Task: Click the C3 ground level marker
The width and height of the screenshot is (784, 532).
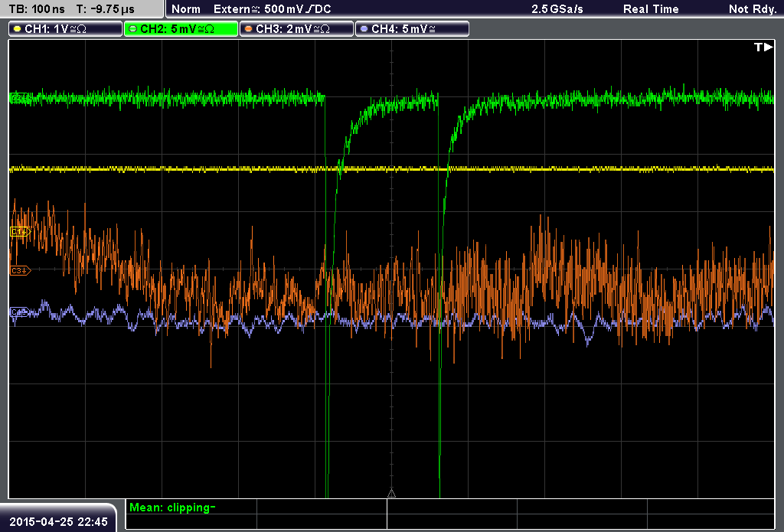Action: [x=20, y=270]
